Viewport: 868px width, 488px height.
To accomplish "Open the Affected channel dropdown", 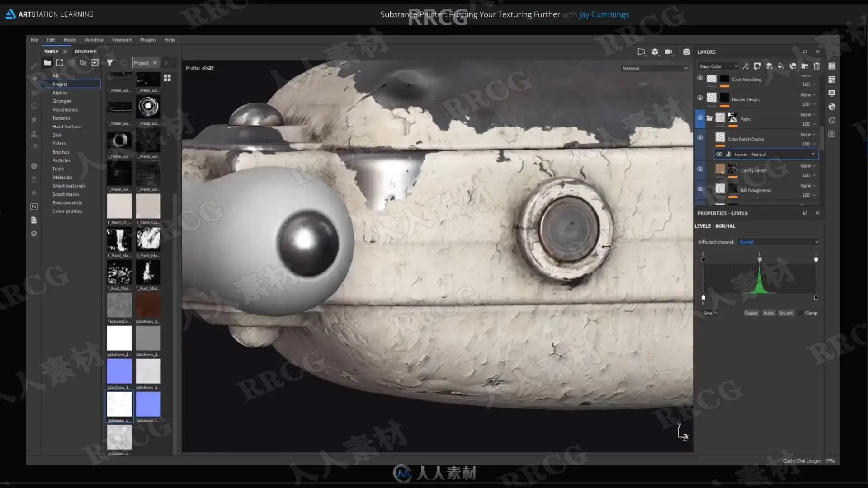I will (x=778, y=242).
